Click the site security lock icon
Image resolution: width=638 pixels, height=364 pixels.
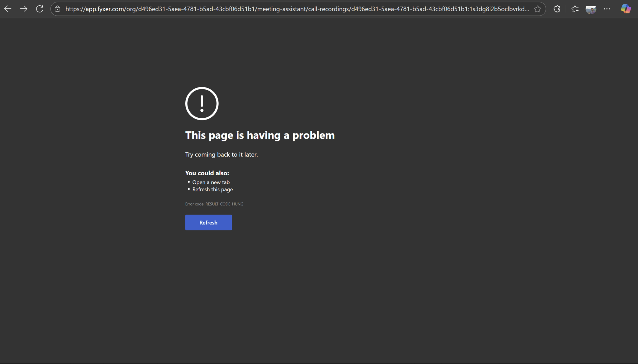pos(57,9)
